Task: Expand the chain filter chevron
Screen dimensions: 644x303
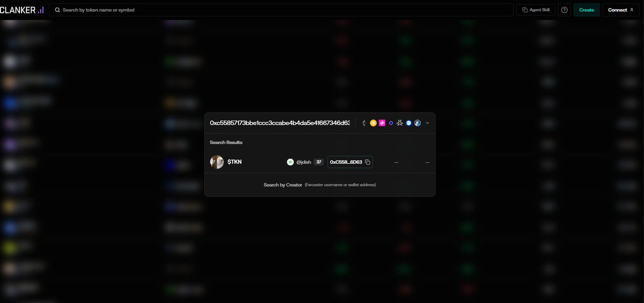Action: (x=427, y=123)
